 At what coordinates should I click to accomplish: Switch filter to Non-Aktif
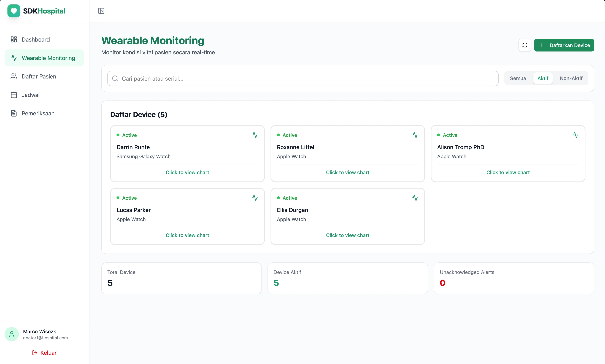click(x=571, y=78)
